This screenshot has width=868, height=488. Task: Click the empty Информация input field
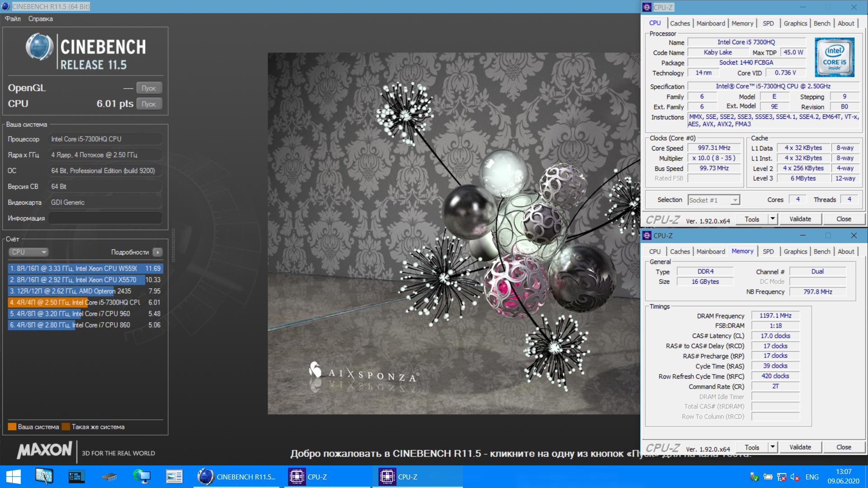click(105, 218)
